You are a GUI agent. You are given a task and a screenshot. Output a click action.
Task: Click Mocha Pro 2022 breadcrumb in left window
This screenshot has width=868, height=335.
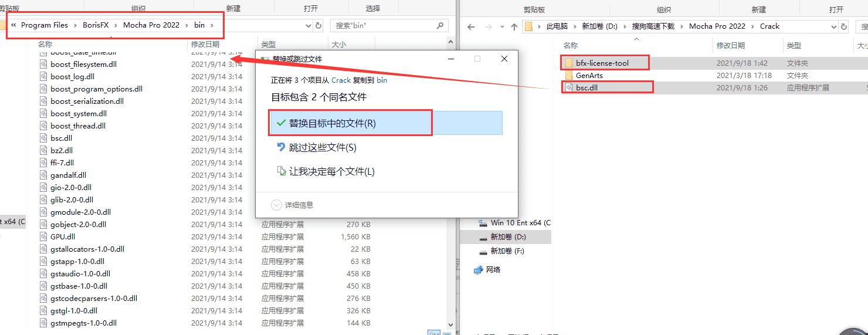click(151, 25)
